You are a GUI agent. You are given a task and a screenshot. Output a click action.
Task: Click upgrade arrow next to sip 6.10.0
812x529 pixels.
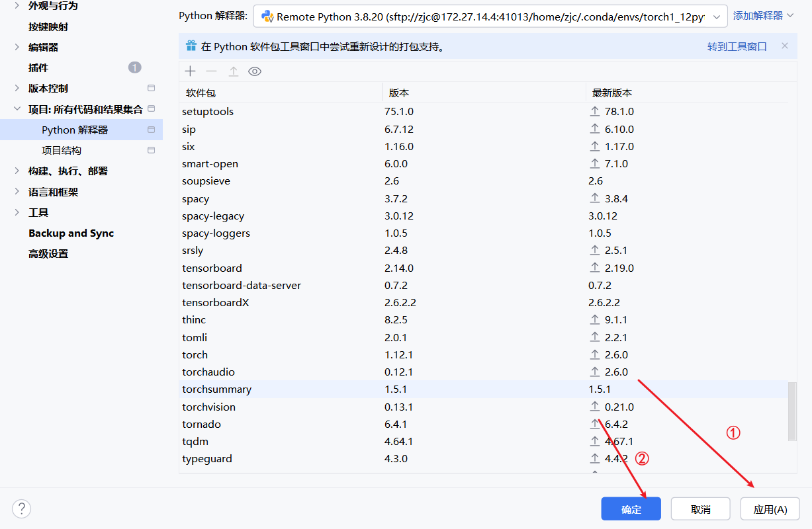pos(595,129)
